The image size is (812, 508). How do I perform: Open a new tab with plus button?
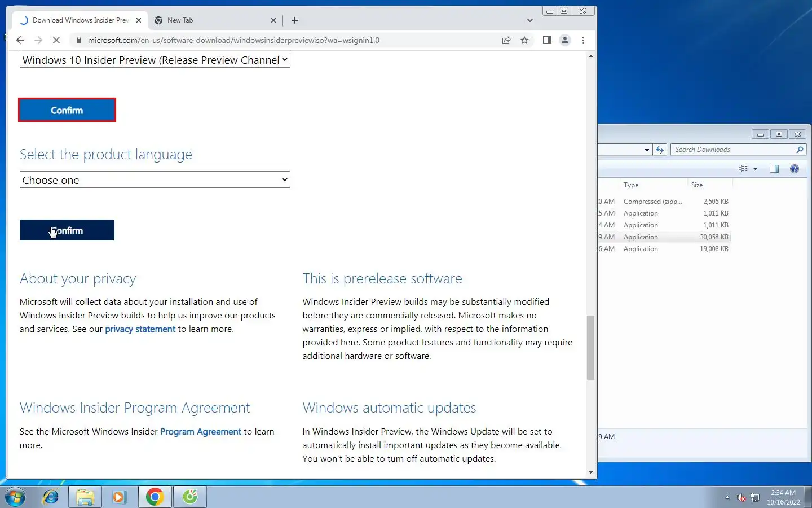(x=295, y=20)
